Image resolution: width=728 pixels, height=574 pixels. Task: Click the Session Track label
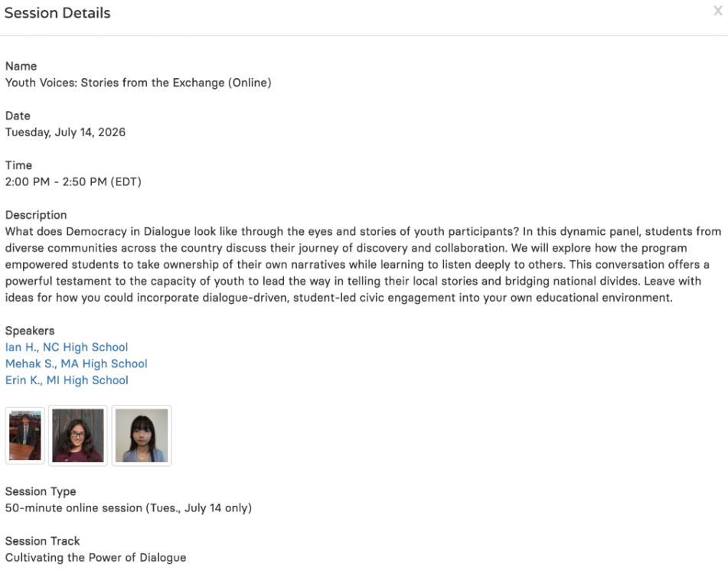tap(42, 541)
